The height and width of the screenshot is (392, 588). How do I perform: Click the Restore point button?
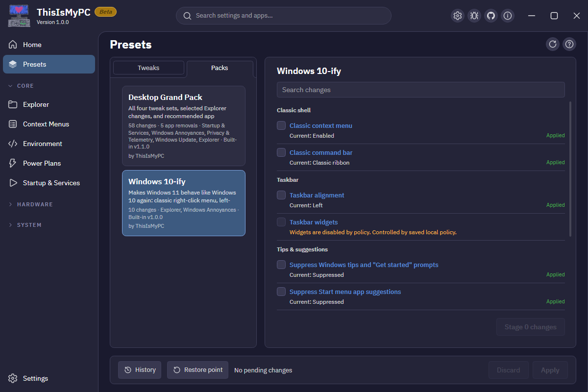pyautogui.click(x=198, y=370)
